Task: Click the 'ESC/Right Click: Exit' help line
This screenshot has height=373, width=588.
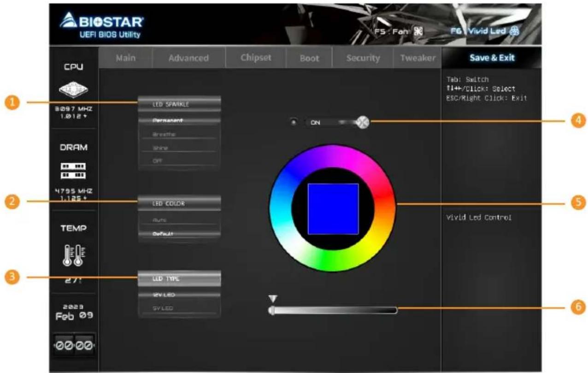Action: [x=487, y=98]
